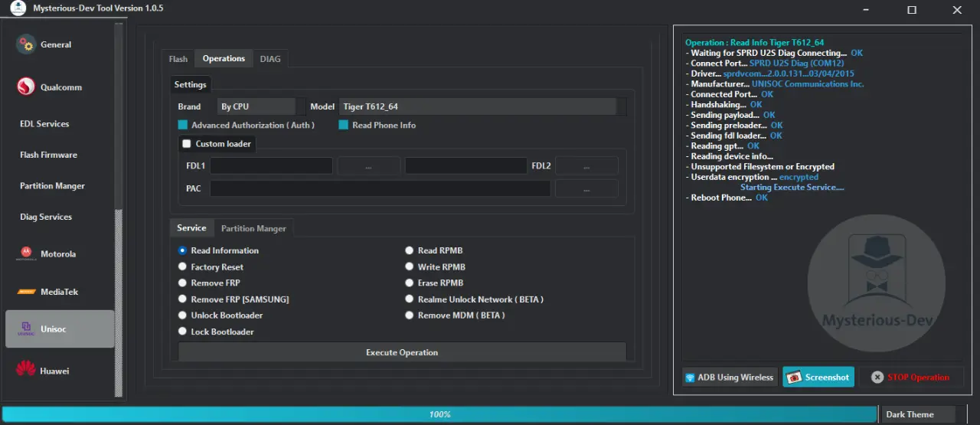This screenshot has width=980, height=425.
Task: Select Lock Bootloader radio option
Action: [182, 332]
